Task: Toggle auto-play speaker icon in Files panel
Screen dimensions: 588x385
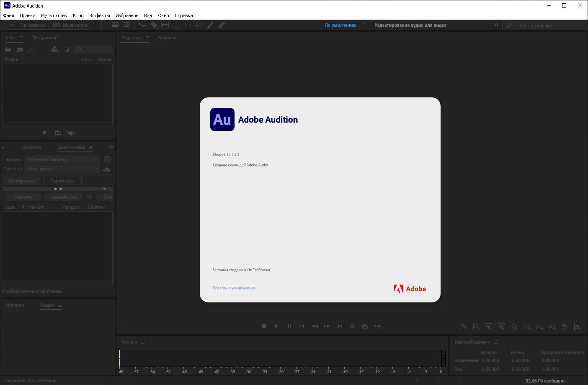Action: [x=70, y=133]
